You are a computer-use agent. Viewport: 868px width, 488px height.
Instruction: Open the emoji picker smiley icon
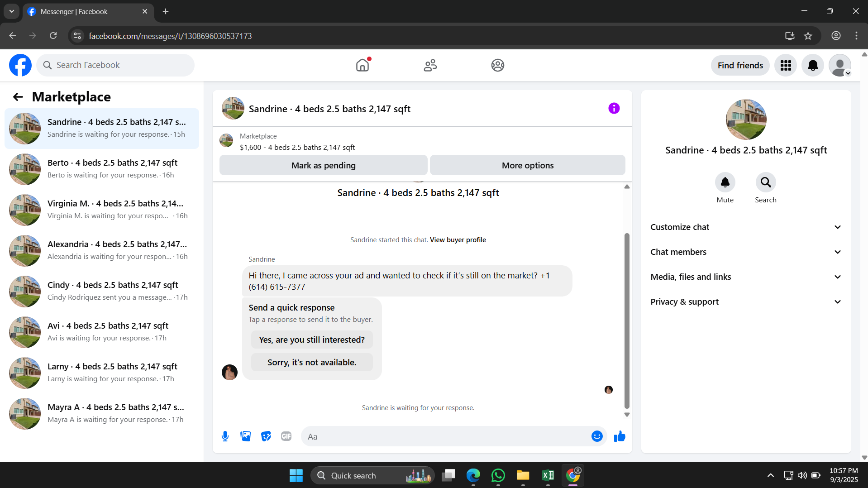click(x=597, y=436)
